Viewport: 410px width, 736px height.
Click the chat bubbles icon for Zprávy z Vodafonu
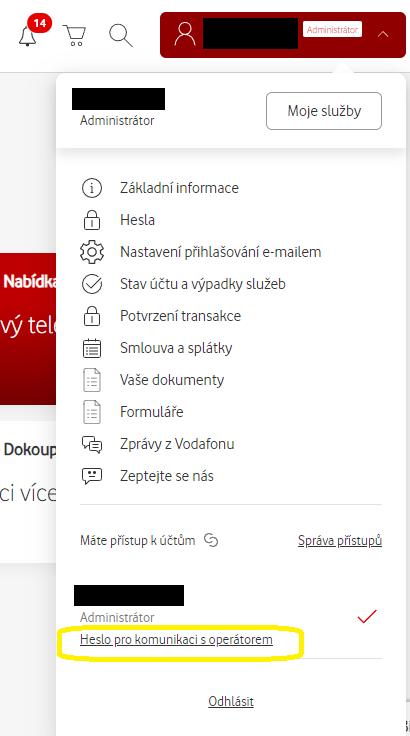pyautogui.click(x=92, y=444)
